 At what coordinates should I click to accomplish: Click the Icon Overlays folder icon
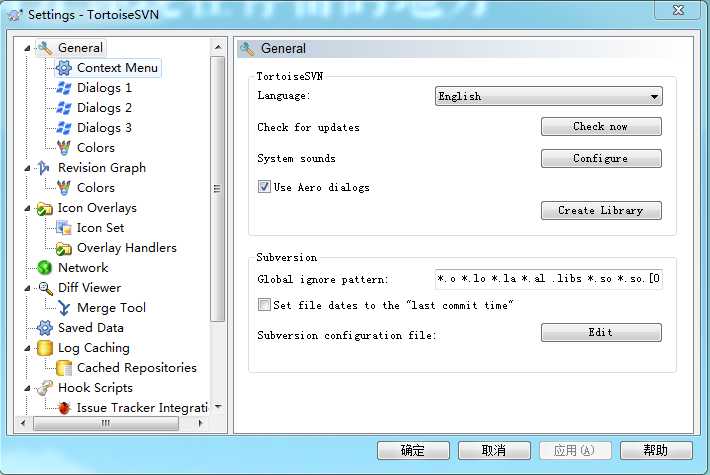point(45,208)
